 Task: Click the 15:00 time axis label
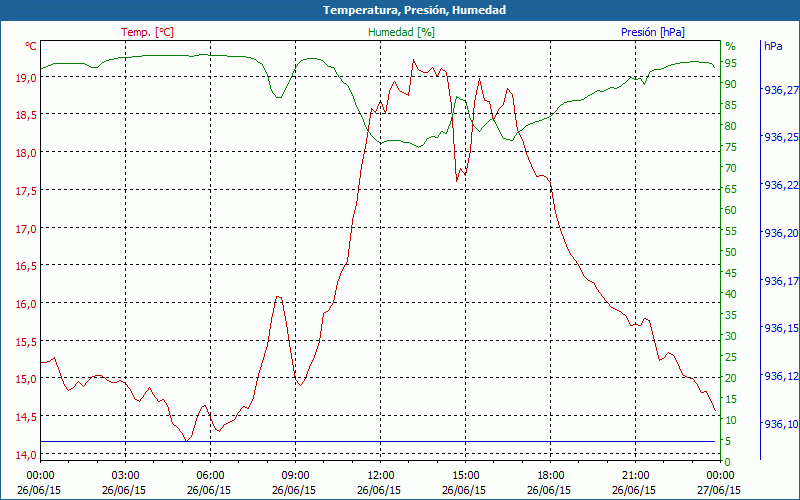click(465, 475)
